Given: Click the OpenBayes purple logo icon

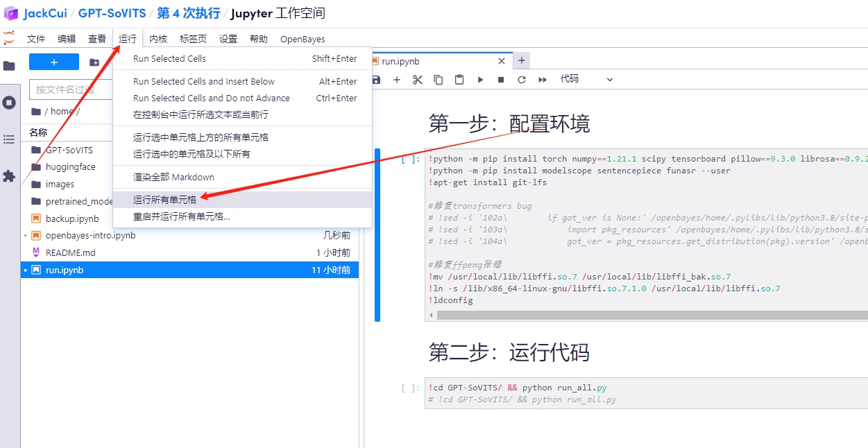Looking at the screenshot, I should pyautogui.click(x=11, y=13).
